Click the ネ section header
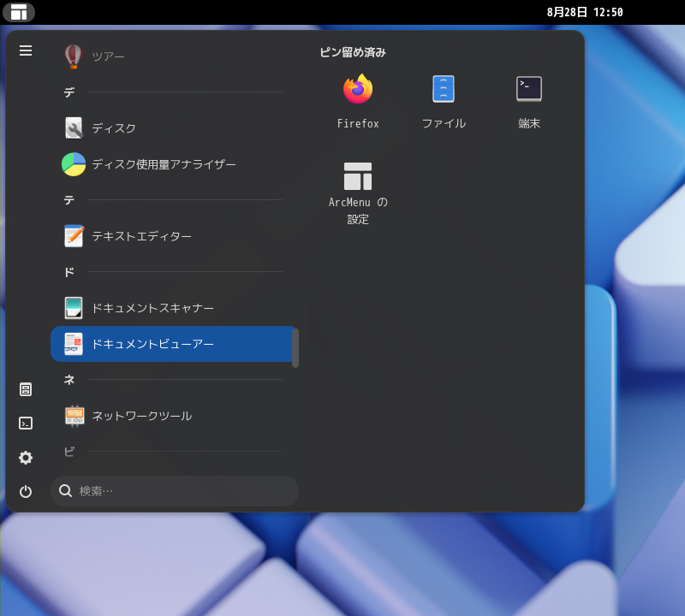This screenshot has height=616, width=685. pos(69,380)
